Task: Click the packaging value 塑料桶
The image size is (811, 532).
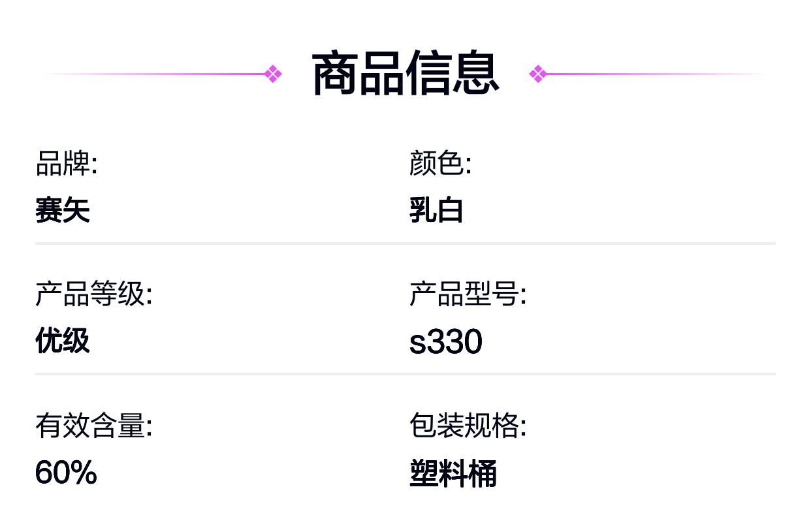Action: pos(453,473)
